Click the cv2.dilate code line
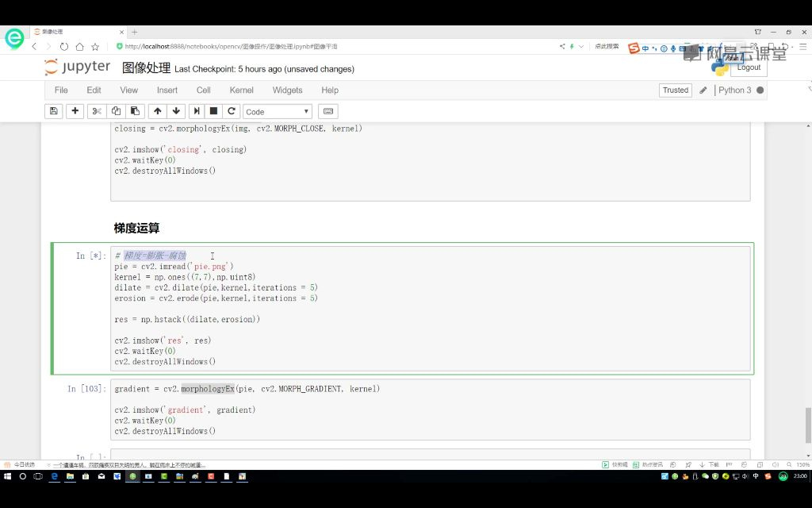 pyautogui.click(x=216, y=287)
